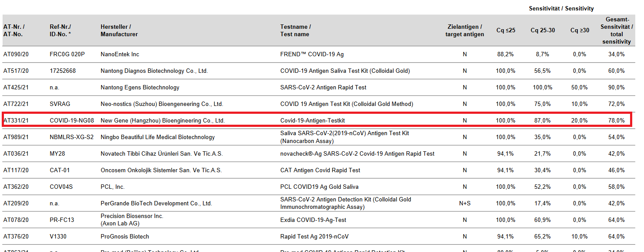Select the Covid-19-Antigen-Testkit test name
Image resolution: width=644 pixels, height=252 pixels.
tap(312, 121)
